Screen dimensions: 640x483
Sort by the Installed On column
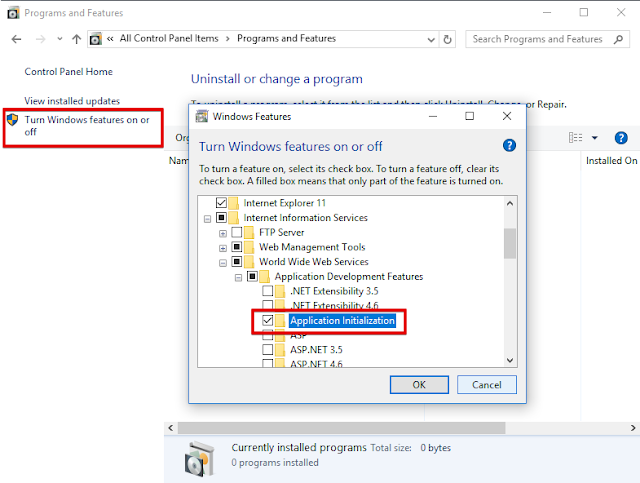point(611,161)
